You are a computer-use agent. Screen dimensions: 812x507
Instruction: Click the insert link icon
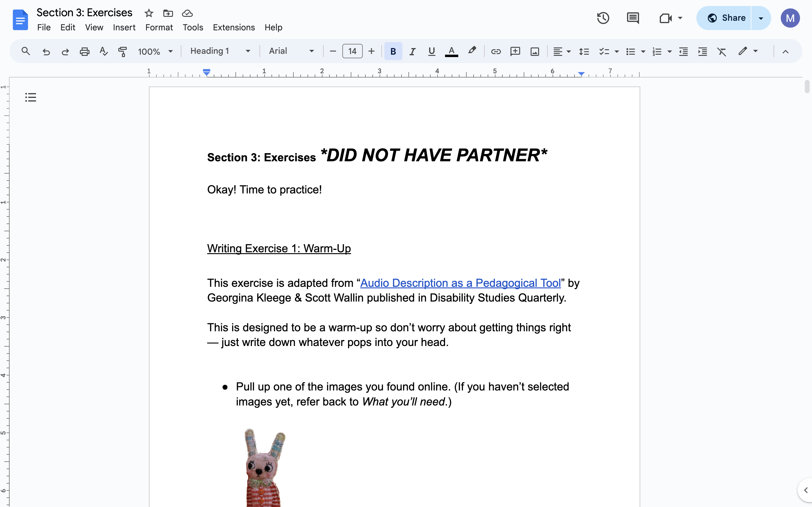(495, 51)
